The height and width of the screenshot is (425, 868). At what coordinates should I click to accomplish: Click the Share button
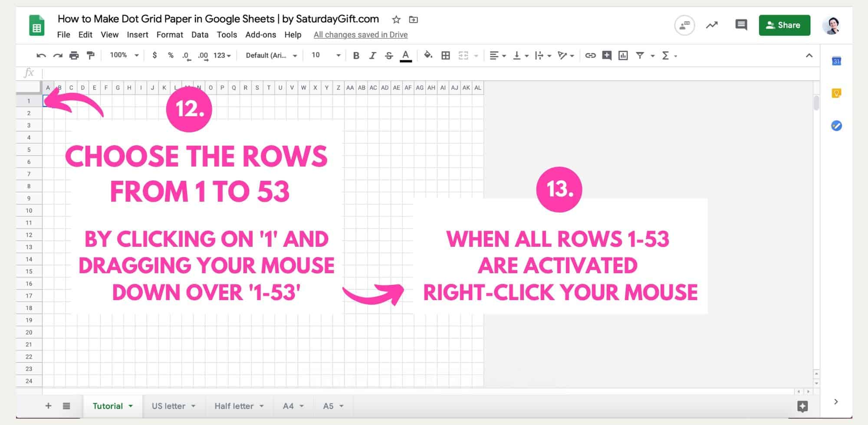[x=784, y=25]
